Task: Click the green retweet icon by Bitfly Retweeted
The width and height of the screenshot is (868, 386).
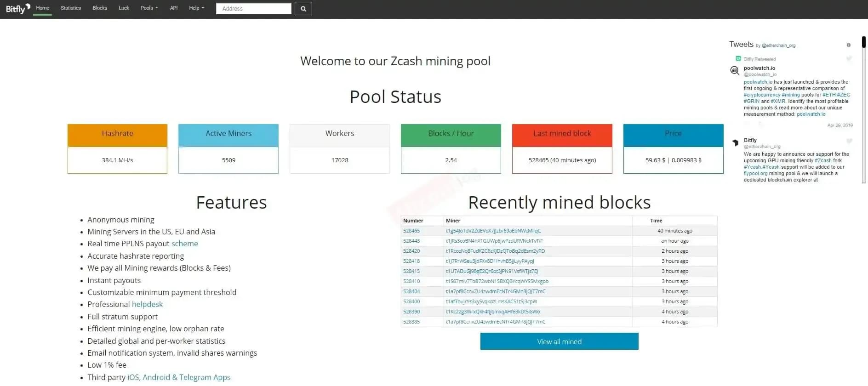Action: [738, 59]
